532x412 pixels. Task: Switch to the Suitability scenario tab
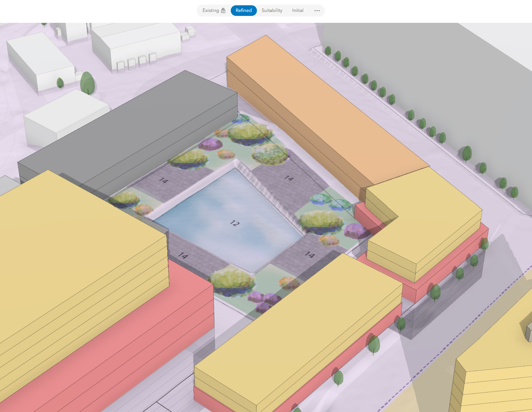tap(272, 10)
